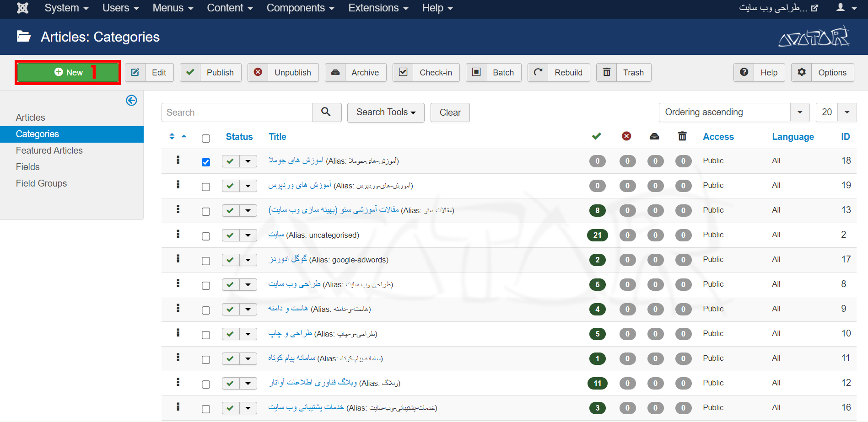
Task: Sort by published green check column header
Action: point(596,136)
